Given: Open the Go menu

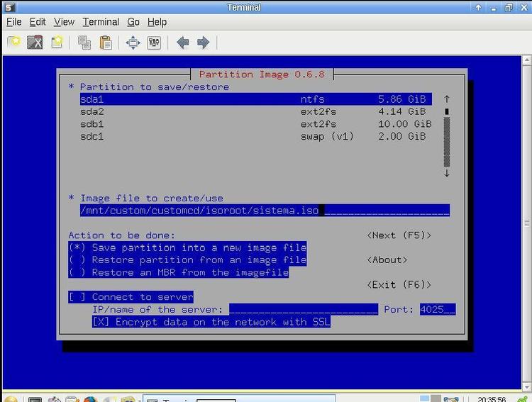Looking at the screenshot, I should click(x=133, y=22).
